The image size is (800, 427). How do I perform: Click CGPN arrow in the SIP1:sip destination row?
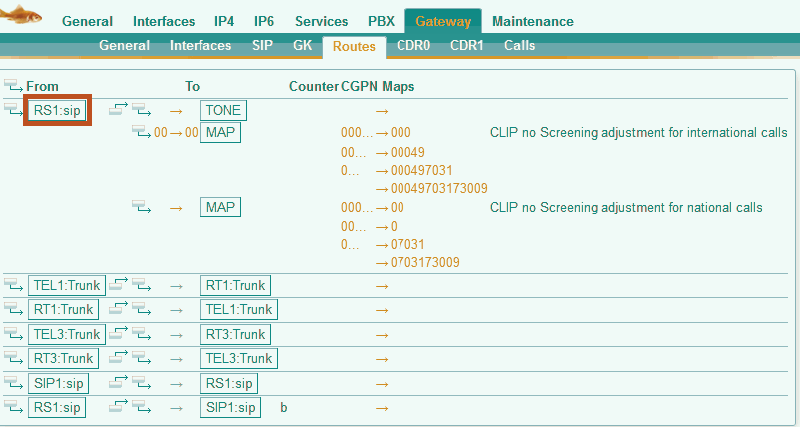pyautogui.click(x=382, y=408)
